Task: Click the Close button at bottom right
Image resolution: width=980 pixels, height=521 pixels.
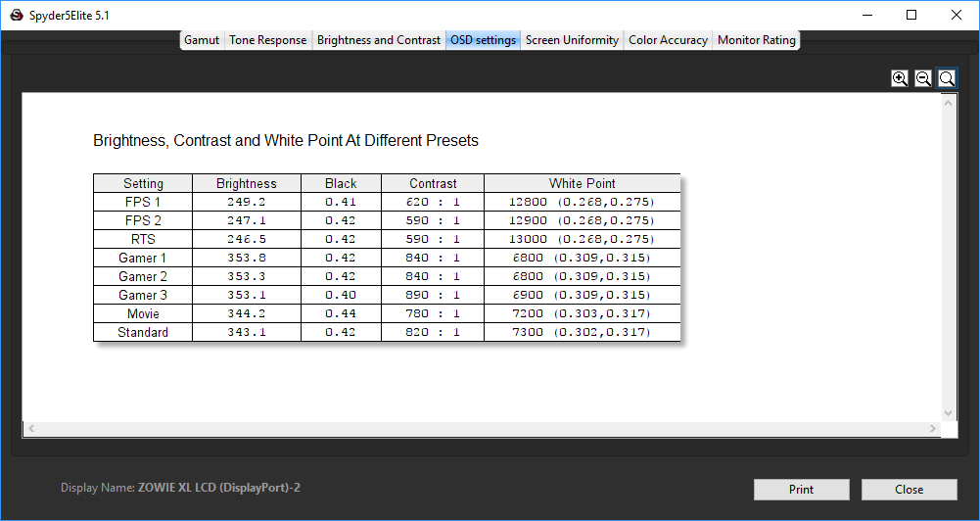Action: [x=909, y=490]
